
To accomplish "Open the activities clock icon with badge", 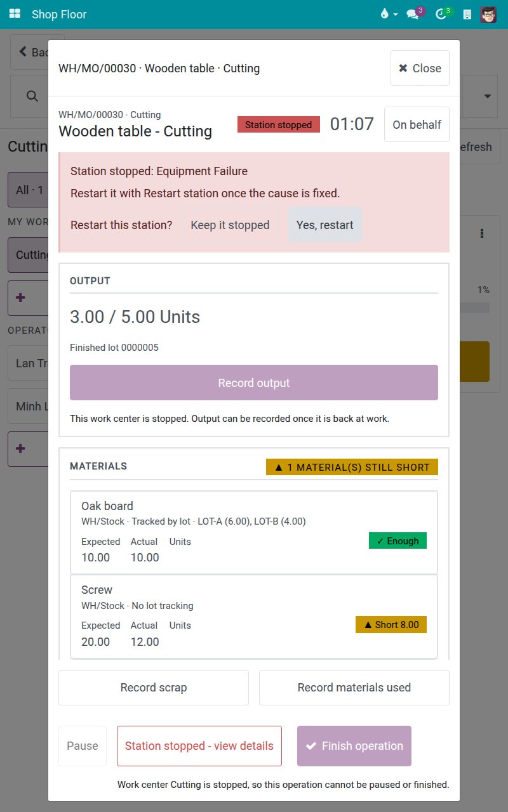I will 442,14.
